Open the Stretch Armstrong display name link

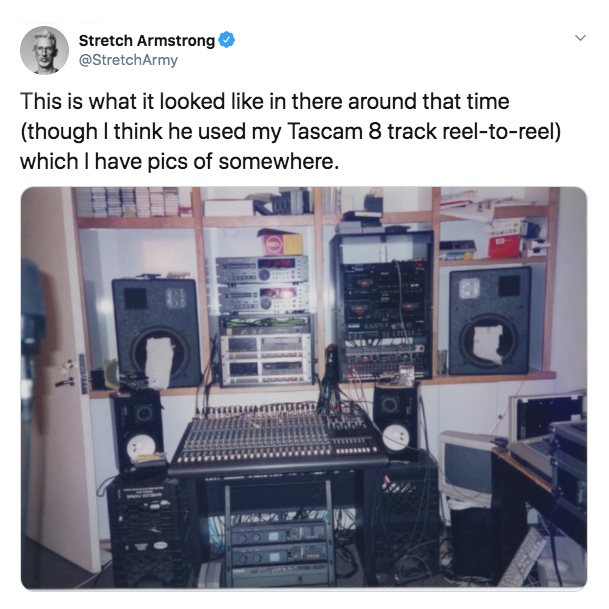pos(146,40)
